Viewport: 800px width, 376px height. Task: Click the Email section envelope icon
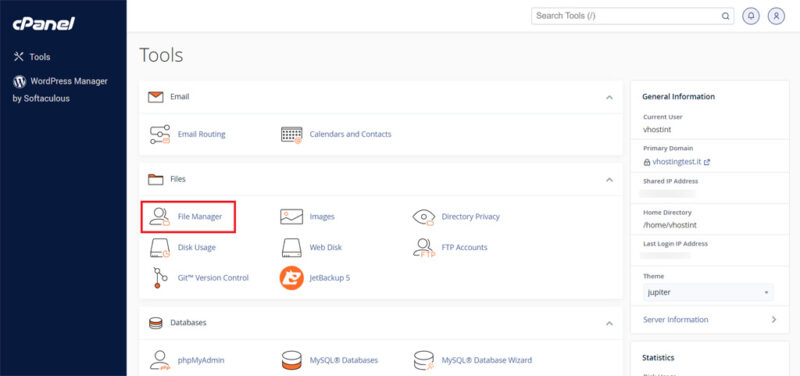(x=156, y=97)
